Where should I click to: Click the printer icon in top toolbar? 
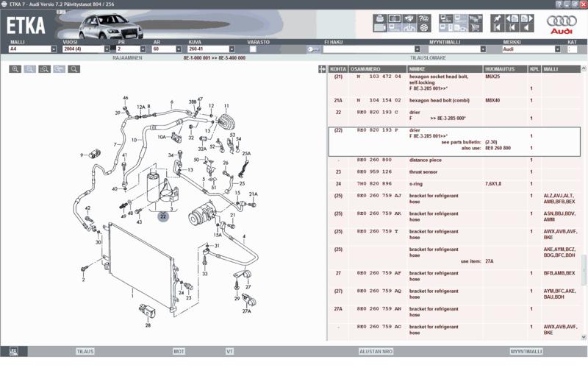(380, 18)
